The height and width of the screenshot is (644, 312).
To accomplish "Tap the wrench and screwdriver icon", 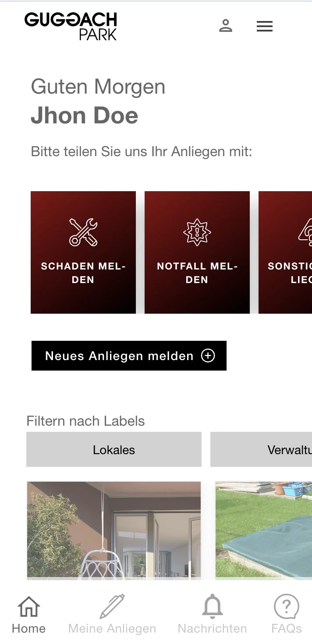I will click(83, 232).
